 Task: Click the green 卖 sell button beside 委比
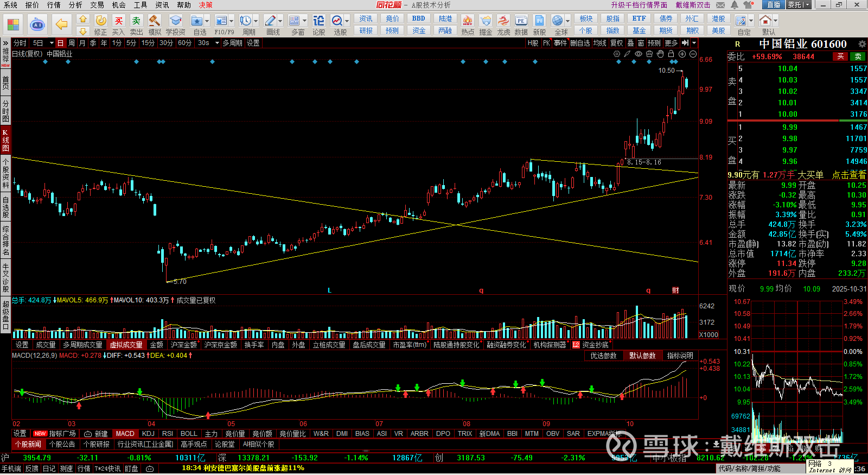tap(858, 56)
